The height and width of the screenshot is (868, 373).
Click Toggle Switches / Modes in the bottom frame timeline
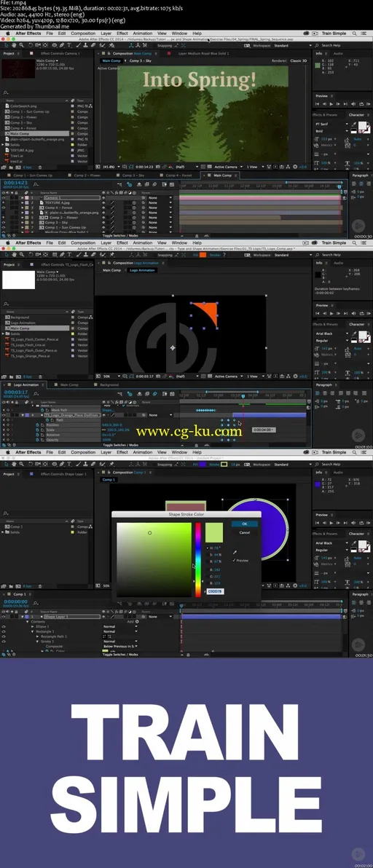120,655
